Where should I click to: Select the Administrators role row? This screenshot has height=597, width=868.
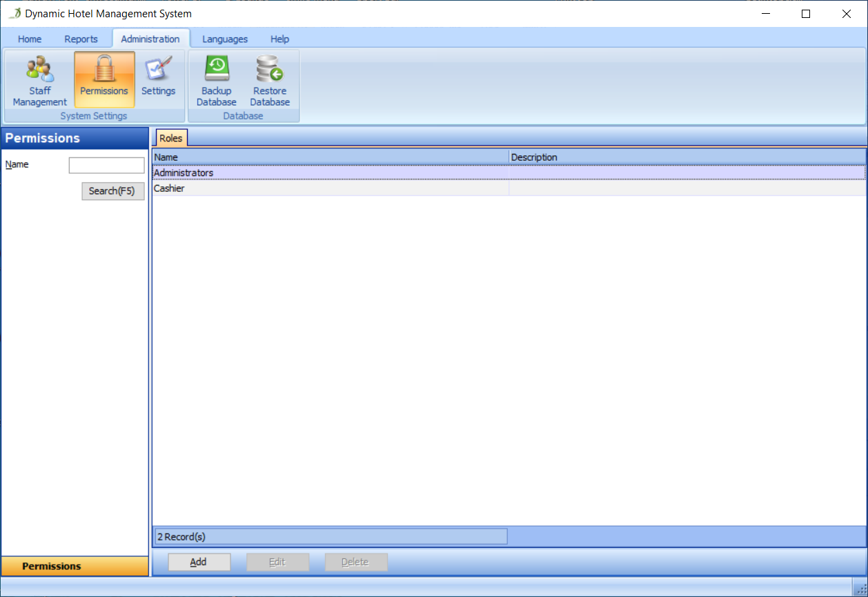click(331, 173)
